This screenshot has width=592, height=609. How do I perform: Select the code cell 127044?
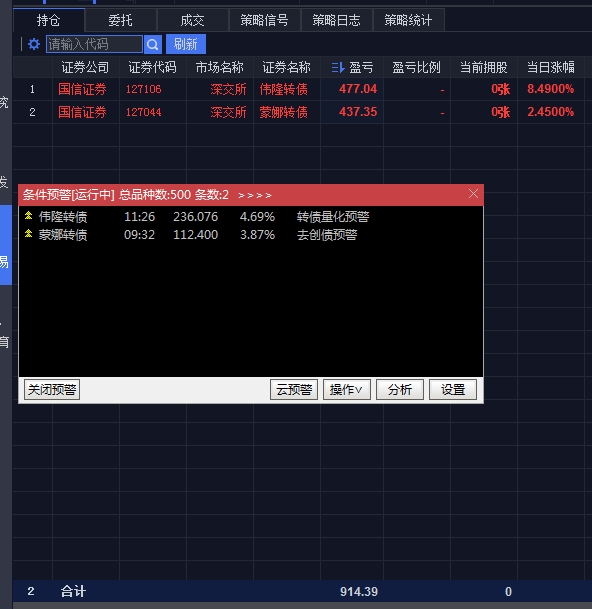tap(143, 112)
